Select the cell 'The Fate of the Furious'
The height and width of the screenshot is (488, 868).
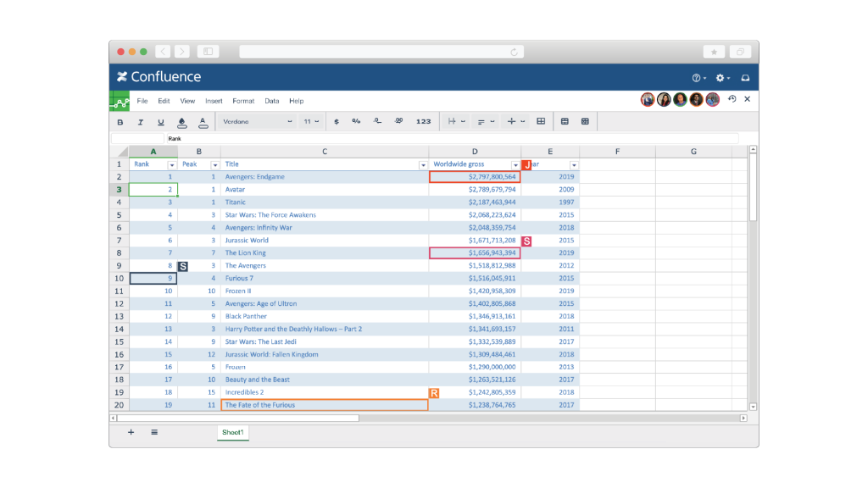[x=325, y=405]
